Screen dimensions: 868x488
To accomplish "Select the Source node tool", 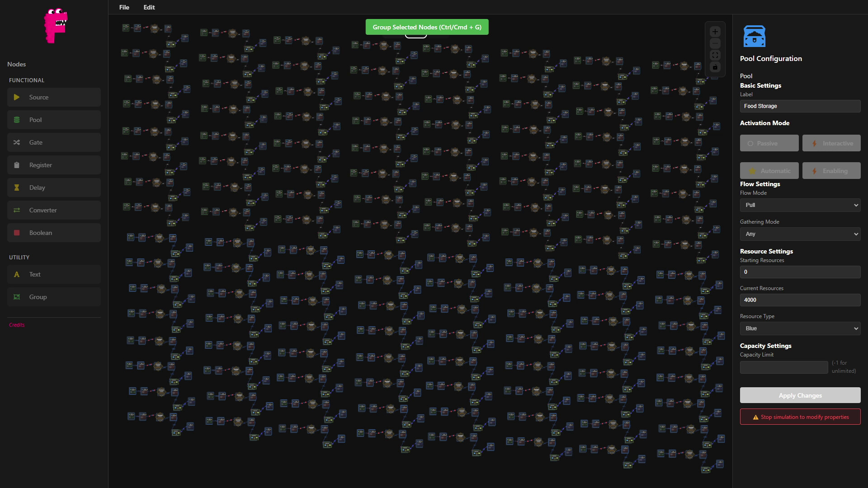I will pos(54,97).
